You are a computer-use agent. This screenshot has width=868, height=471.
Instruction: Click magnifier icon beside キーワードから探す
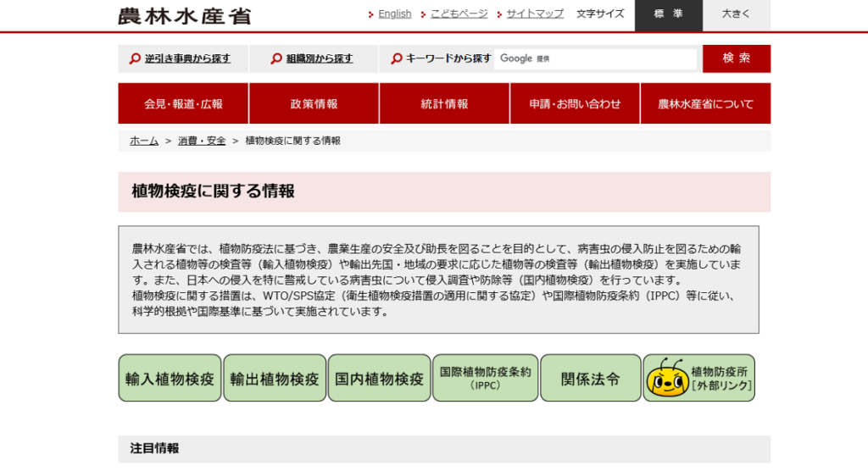pos(397,59)
